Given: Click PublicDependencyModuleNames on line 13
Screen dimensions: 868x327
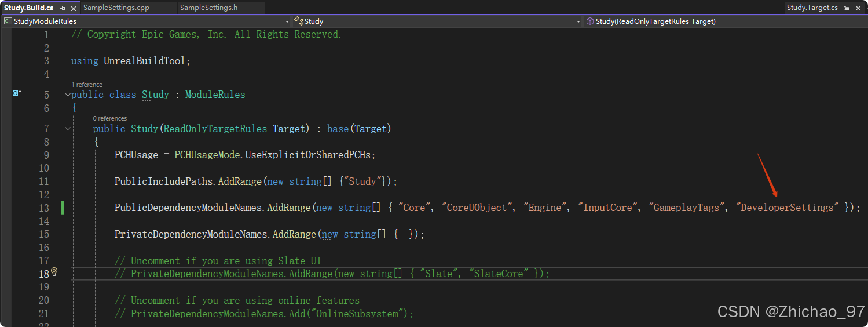Looking at the screenshot, I should [x=188, y=208].
